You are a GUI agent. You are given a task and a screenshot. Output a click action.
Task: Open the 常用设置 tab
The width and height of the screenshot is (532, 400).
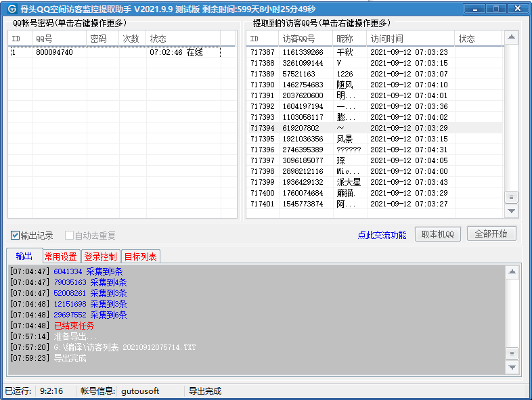[x=61, y=257]
